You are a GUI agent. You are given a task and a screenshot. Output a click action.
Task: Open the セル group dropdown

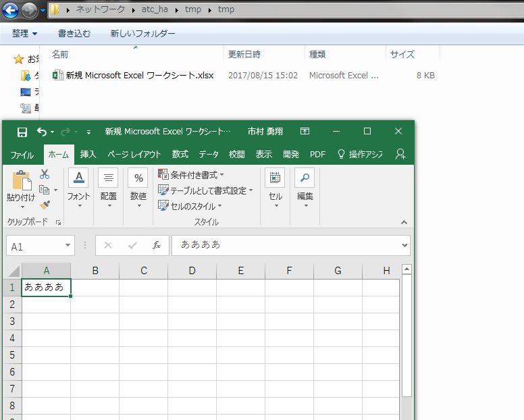point(275,188)
